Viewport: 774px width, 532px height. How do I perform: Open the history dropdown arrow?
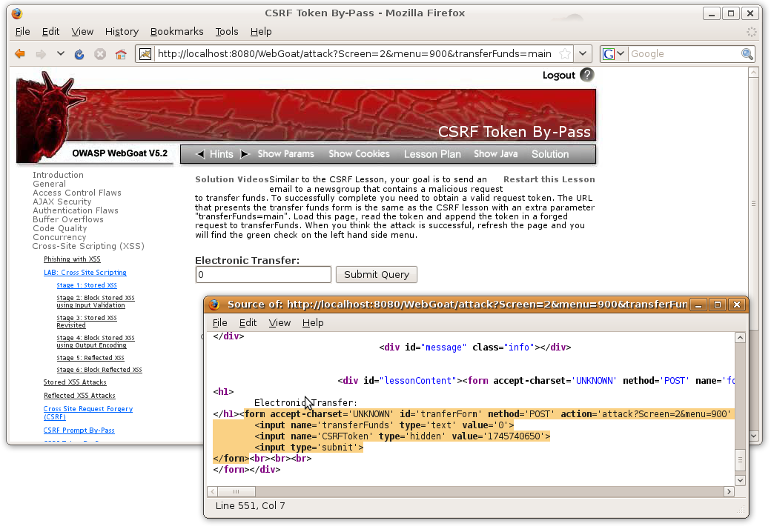coord(61,54)
